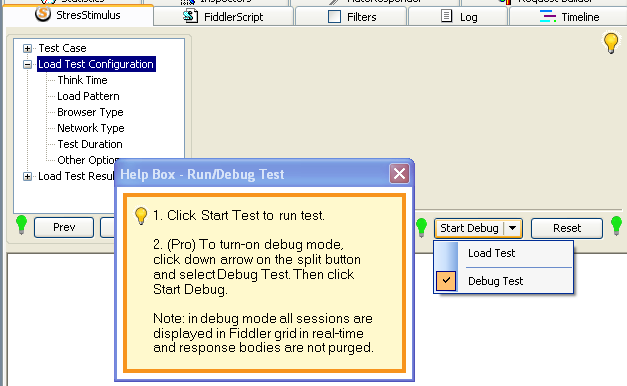Switch to the Log tab
Image resolution: width=627 pixels, height=386 pixels.
458,17
